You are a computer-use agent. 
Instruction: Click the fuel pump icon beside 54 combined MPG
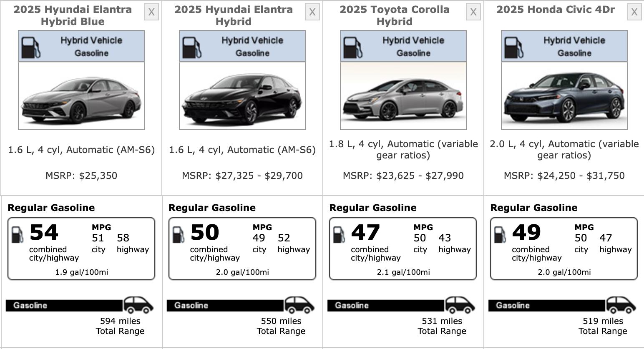(x=18, y=235)
